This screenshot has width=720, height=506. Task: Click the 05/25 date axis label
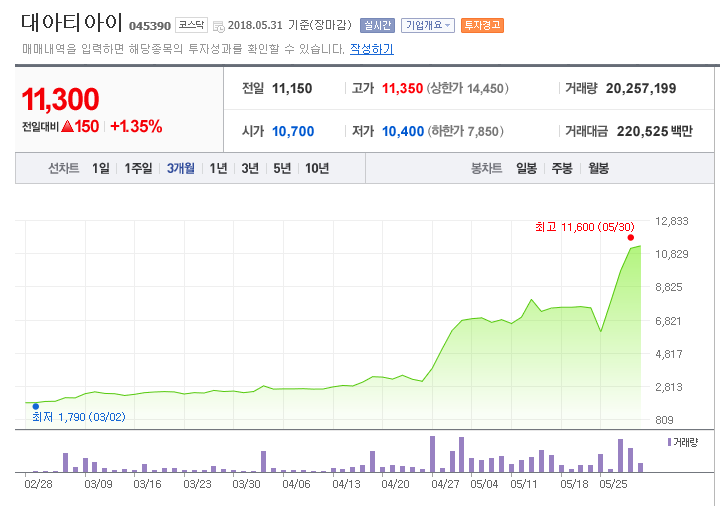pos(613,484)
